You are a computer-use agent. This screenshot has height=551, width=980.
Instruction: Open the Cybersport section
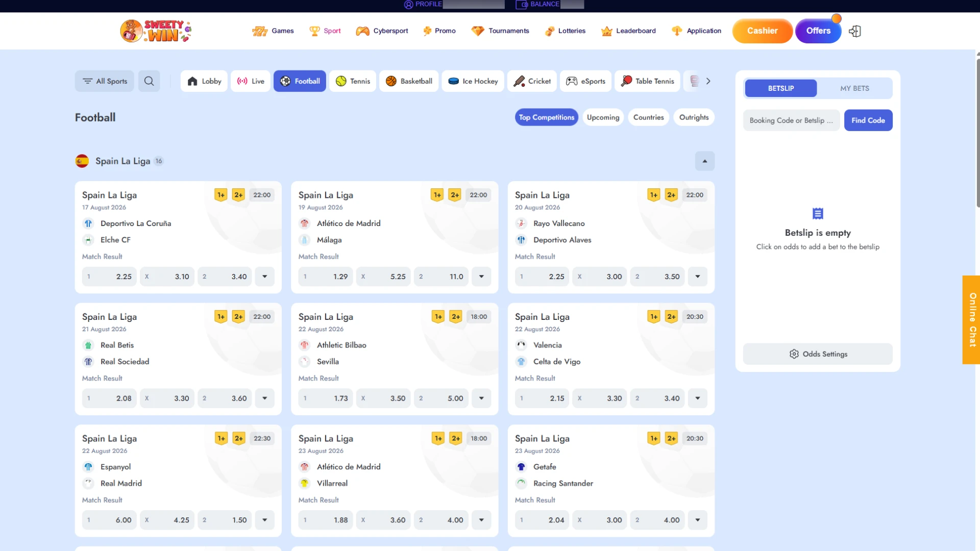(382, 31)
